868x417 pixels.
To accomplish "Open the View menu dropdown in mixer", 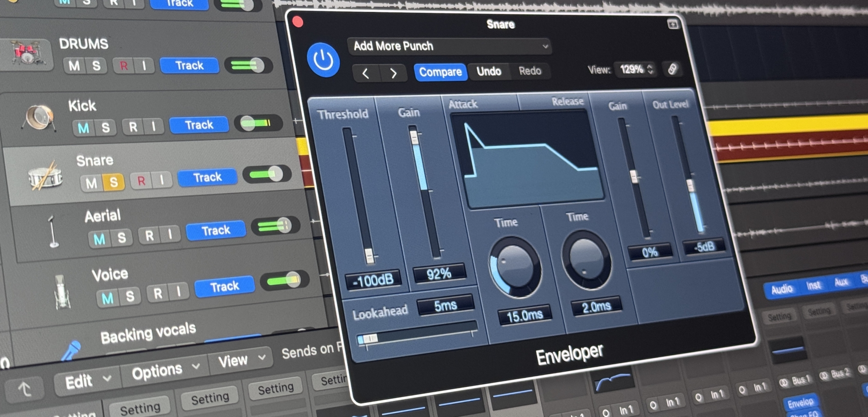I will 242,360.
